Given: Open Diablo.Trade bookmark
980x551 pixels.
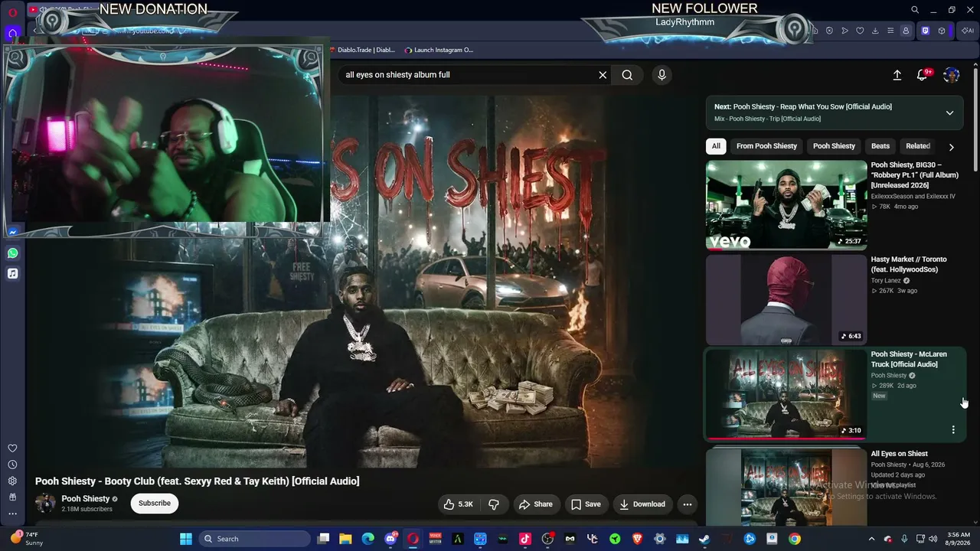Looking at the screenshot, I should 363,50.
